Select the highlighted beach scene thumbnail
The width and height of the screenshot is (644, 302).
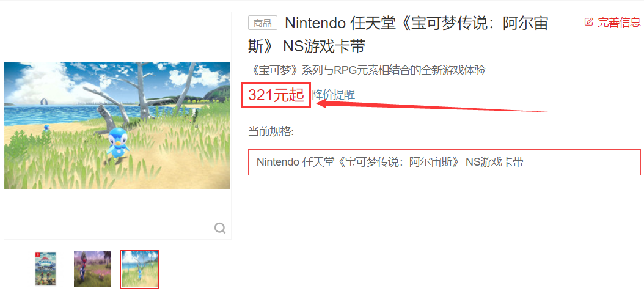click(x=140, y=269)
